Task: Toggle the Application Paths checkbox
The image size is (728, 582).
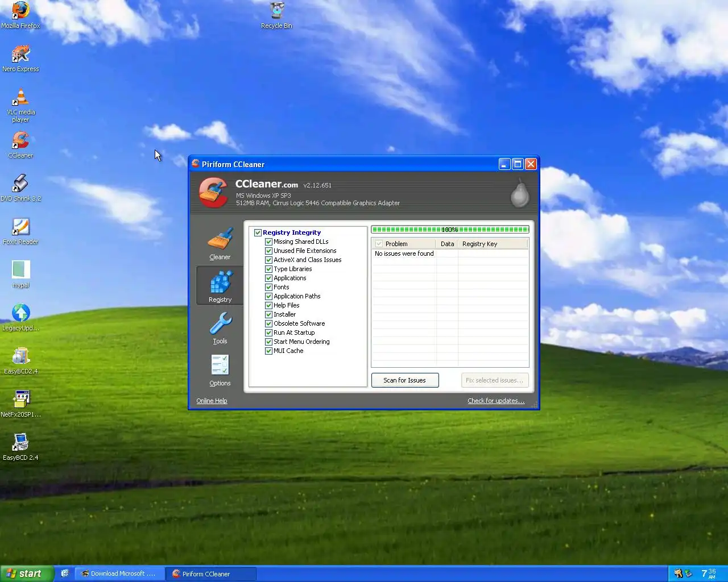Action: click(268, 296)
